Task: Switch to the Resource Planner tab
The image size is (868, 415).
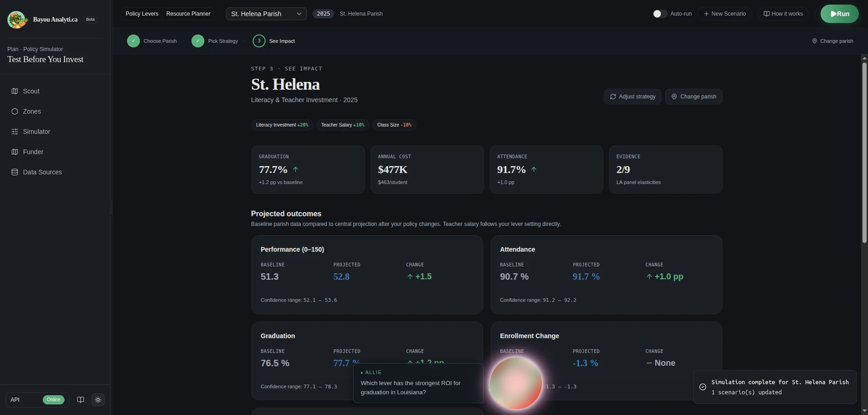Action: (x=188, y=14)
